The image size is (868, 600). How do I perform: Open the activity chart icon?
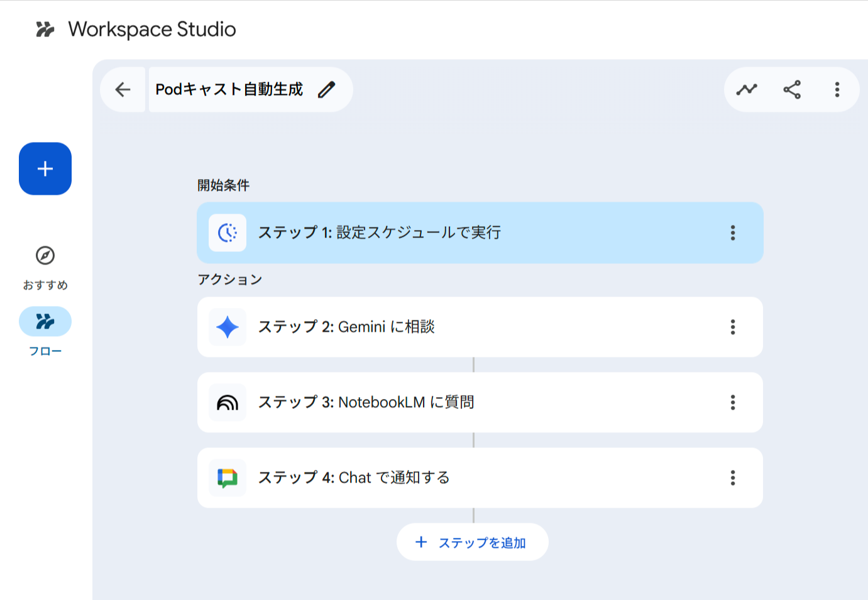coord(747,90)
